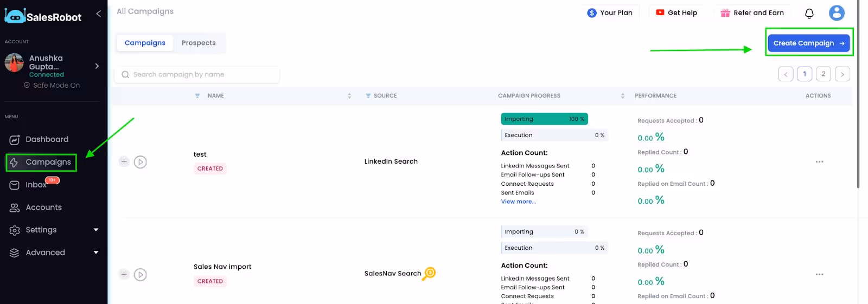Click the Dashboard icon in sidebar
This screenshot has width=868, height=304.
point(15,140)
